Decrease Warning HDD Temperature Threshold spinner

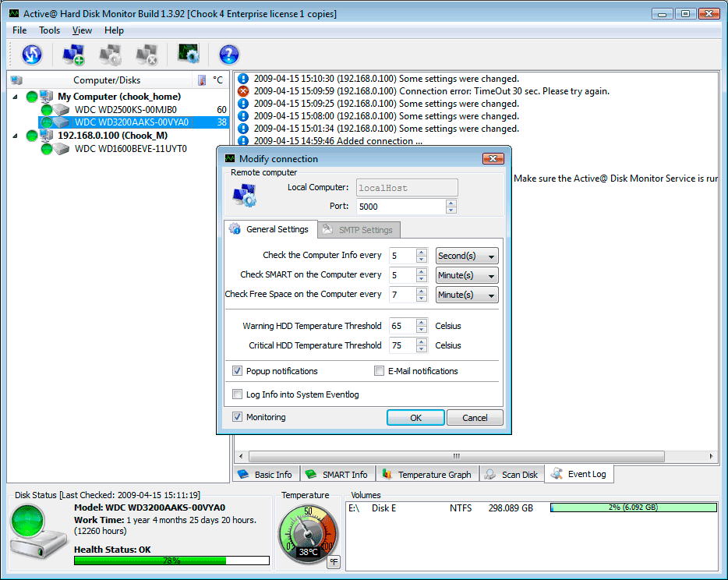[421, 329]
